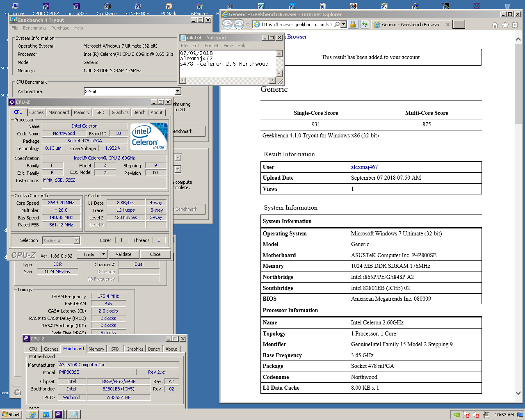Click the Validate button in CPU-Z
Viewport: 525px width, 420px height.
click(x=123, y=254)
